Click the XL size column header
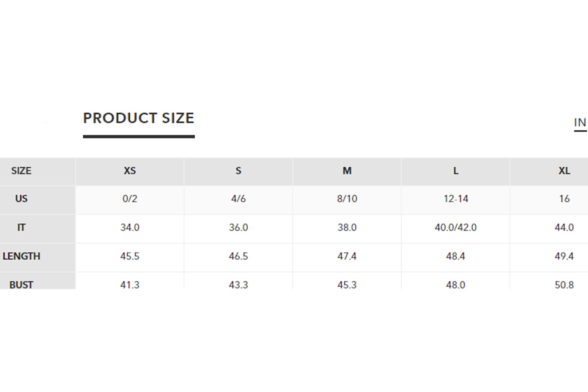This screenshot has width=588, height=392. pyautogui.click(x=564, y=171)
